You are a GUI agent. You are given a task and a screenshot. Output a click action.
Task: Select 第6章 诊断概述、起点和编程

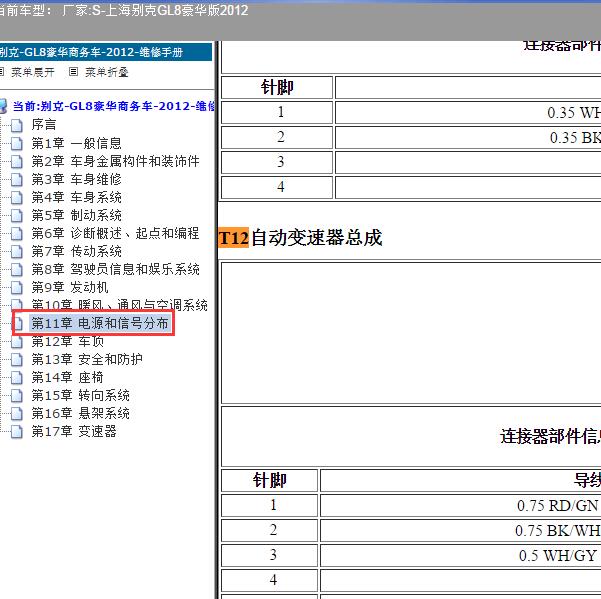115,233
